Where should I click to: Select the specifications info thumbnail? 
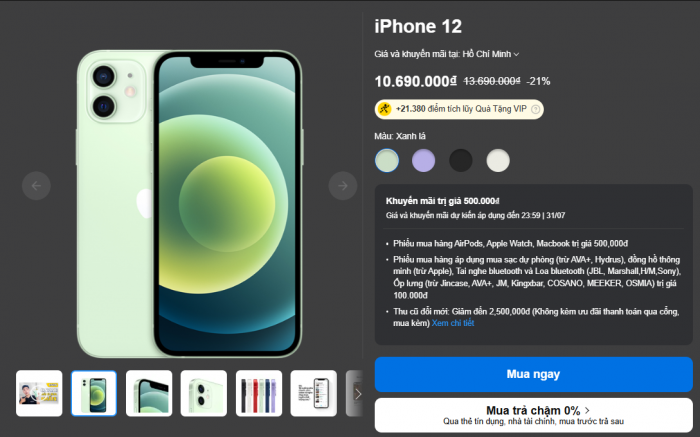[314, 393]
